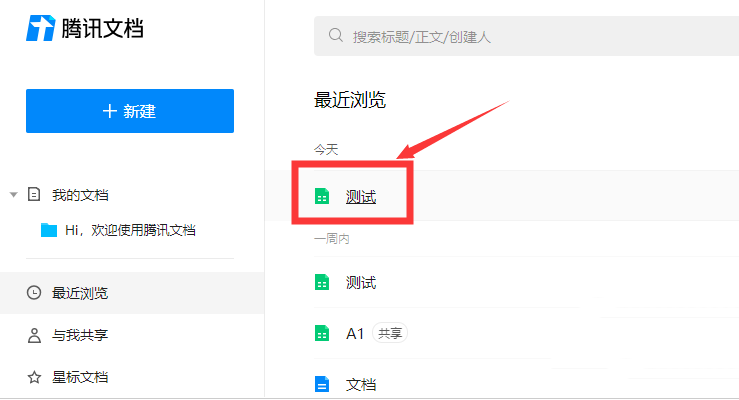The image size is (739, 400).
Task: Click the 星标文档 star icon
Action: click(x=34, y=377)
